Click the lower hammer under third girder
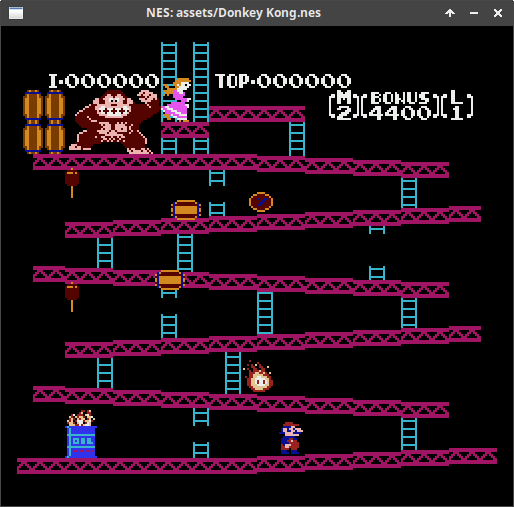This screenshot has width=514, height=507. coord(72,297)
